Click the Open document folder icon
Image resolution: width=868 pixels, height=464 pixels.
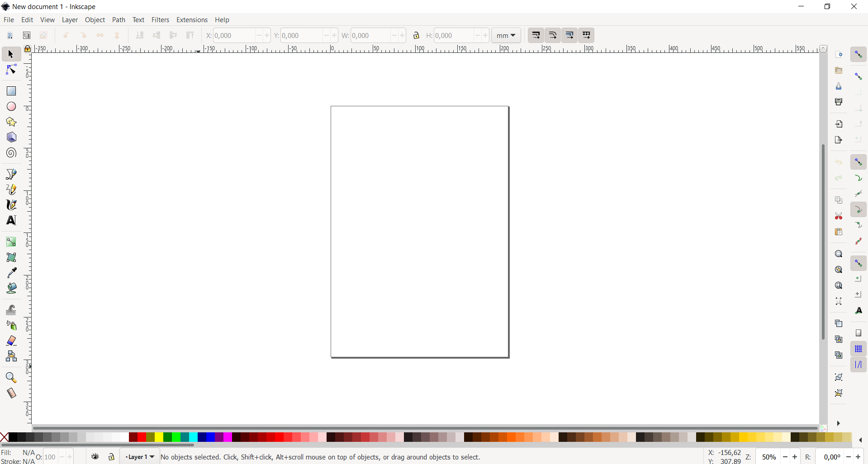839,70
